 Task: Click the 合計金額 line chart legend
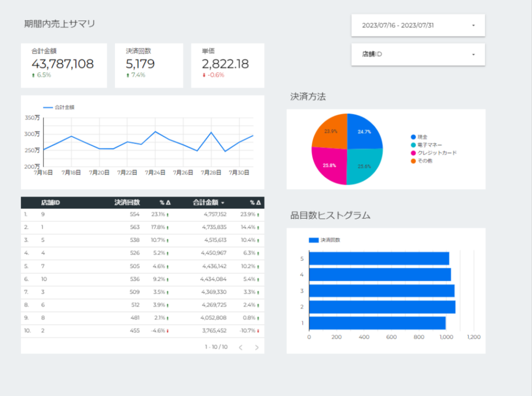[58, 108]
